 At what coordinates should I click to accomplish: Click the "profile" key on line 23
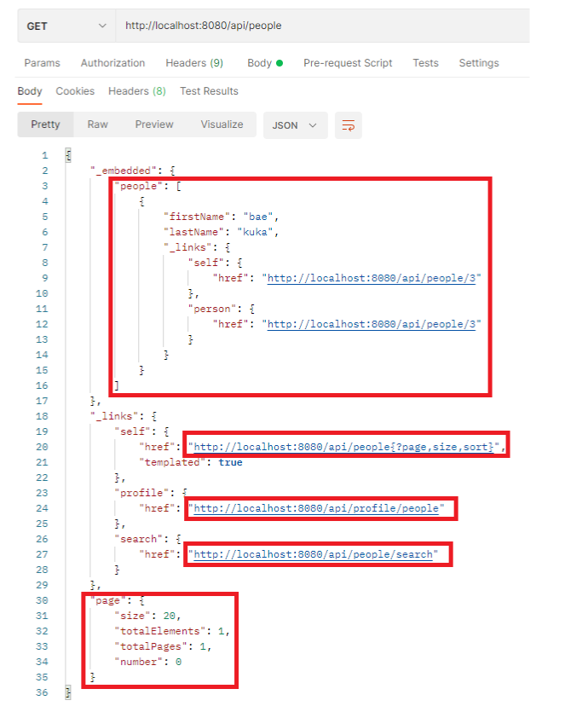141,493
